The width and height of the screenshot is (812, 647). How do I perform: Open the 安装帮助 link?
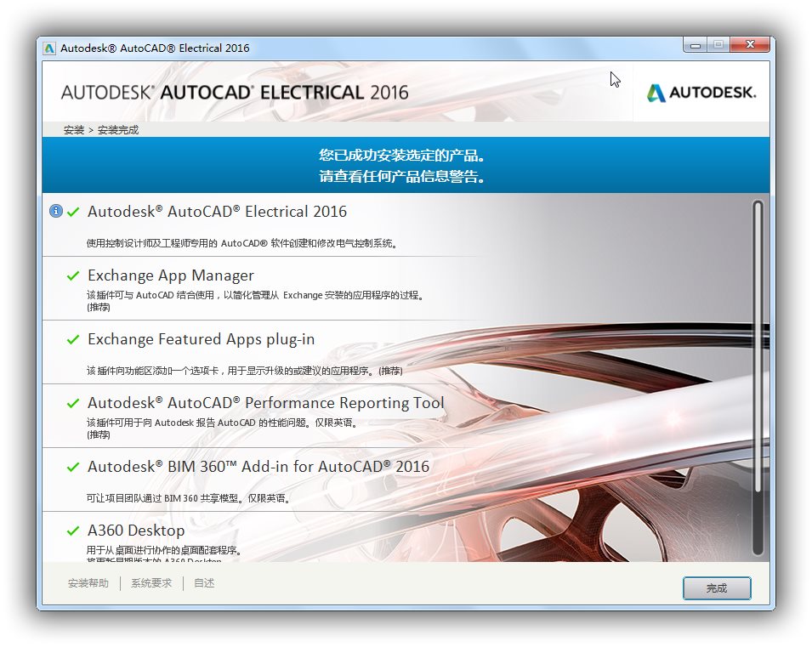click(x=88, y=583)
